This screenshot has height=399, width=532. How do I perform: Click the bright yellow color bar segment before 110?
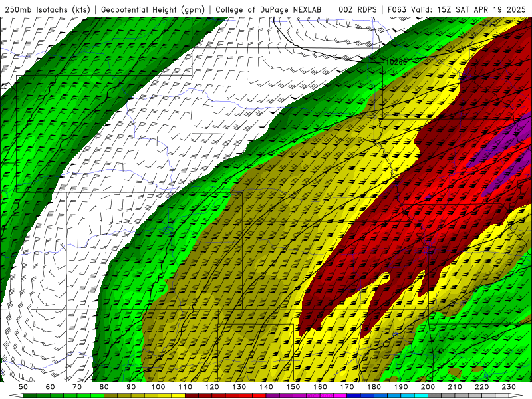pos(178,396)
